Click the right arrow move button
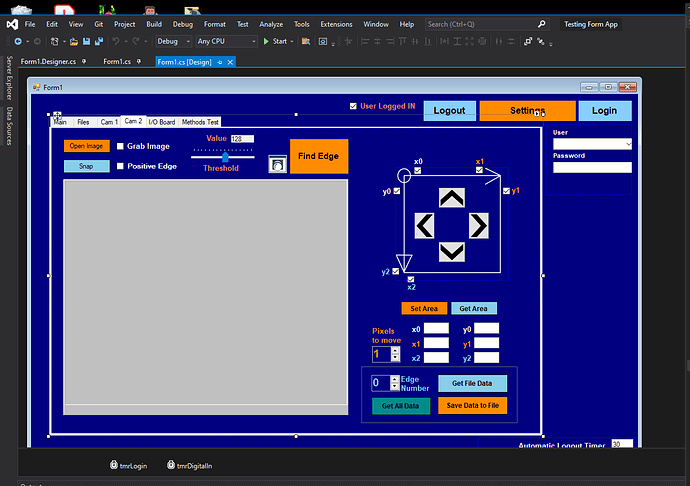This screenshot has width=690, height=486. click(478, 226)
